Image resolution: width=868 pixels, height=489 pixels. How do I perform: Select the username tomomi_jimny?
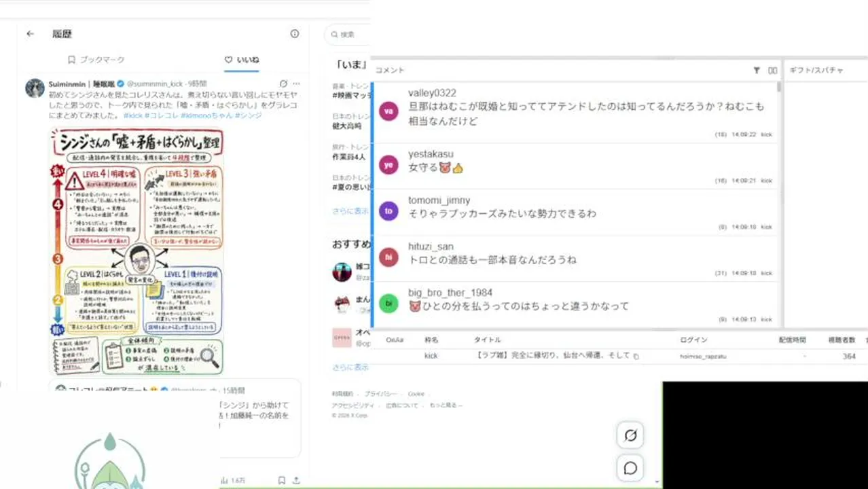[439, 200]
